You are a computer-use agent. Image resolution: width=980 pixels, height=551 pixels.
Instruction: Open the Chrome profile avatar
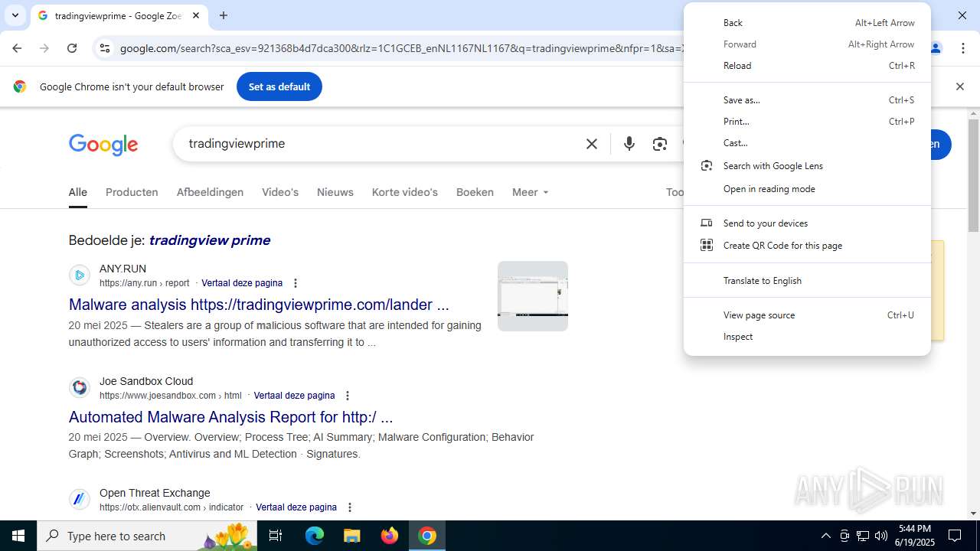936,48
